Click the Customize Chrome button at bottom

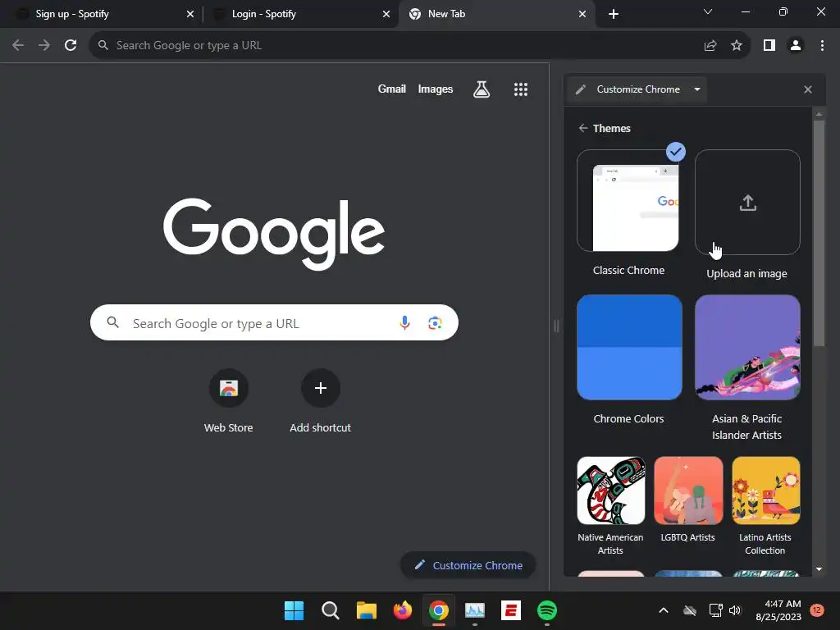tap(468, 565)
